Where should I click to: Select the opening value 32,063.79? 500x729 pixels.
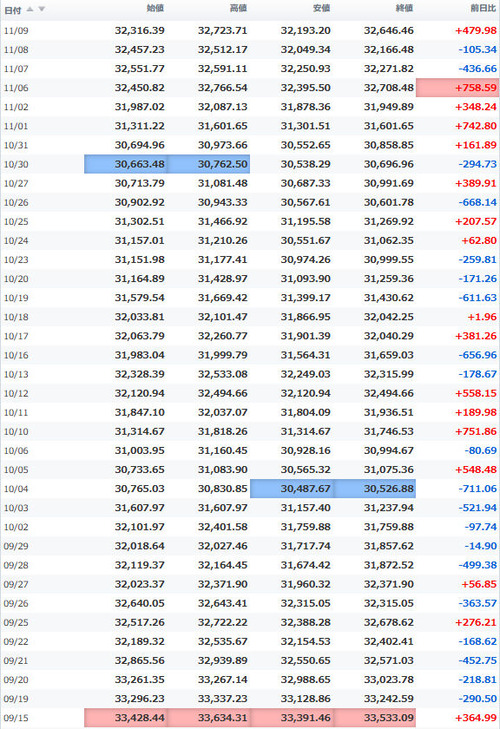tap(140, 336)
